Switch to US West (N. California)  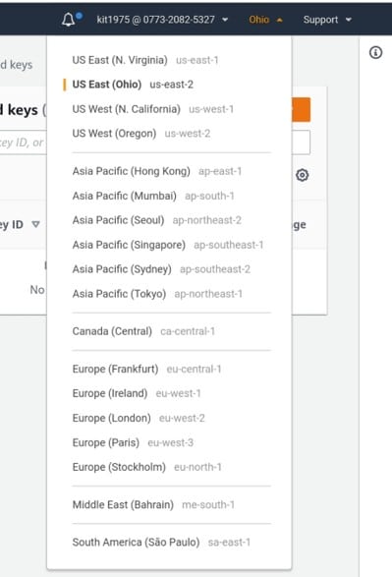(153, 109)
